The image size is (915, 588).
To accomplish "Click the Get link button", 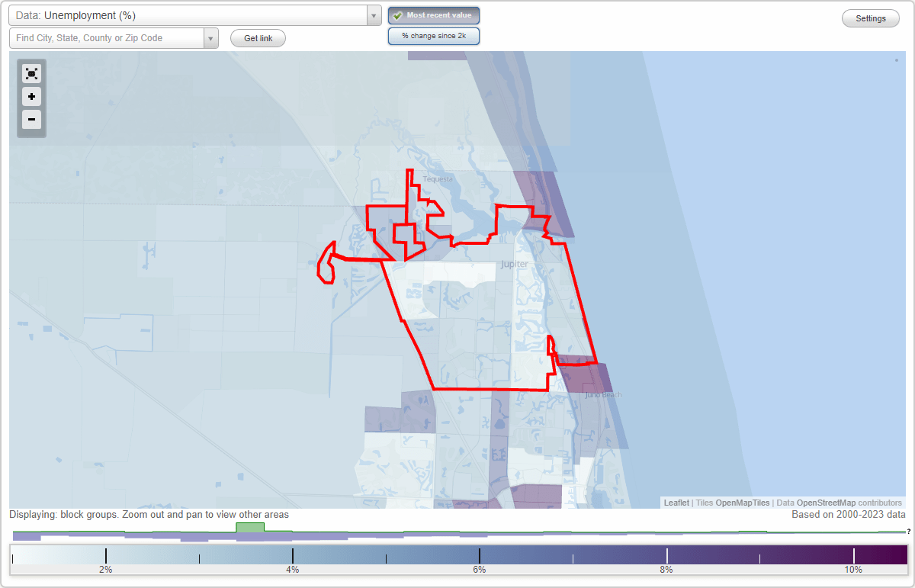I will tap(258, 38).
